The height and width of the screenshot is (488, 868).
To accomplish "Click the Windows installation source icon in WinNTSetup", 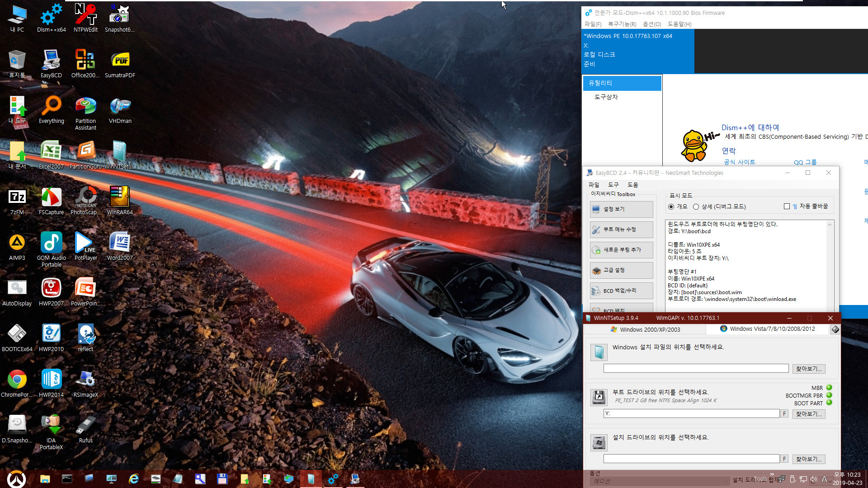I will point(599,352).
